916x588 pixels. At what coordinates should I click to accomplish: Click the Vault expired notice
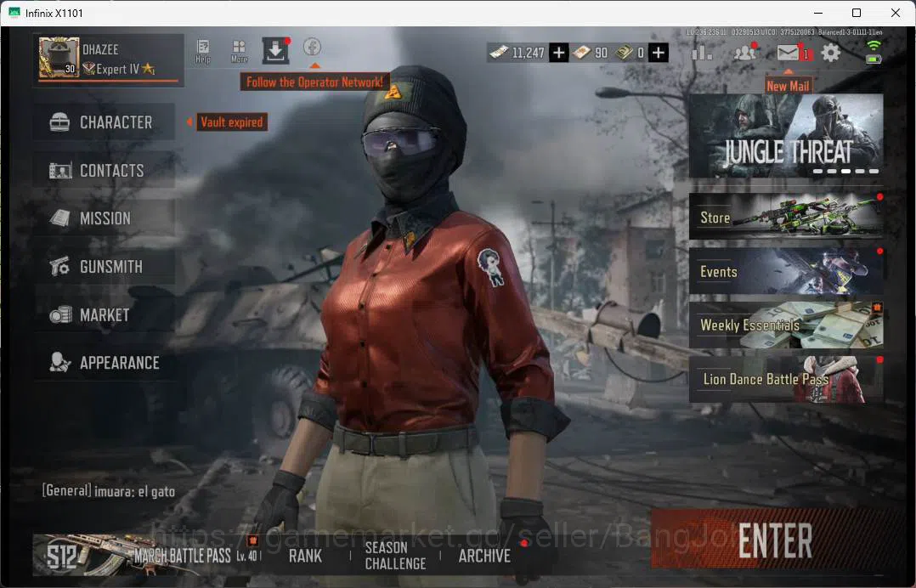pyautogui.click(x=231, y=122)
